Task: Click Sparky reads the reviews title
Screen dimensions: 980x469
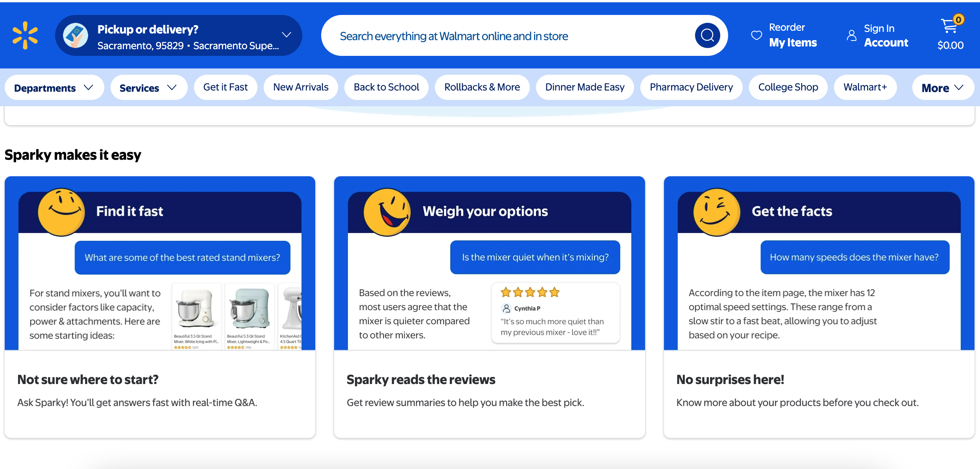Action: (x=421, y=380)
